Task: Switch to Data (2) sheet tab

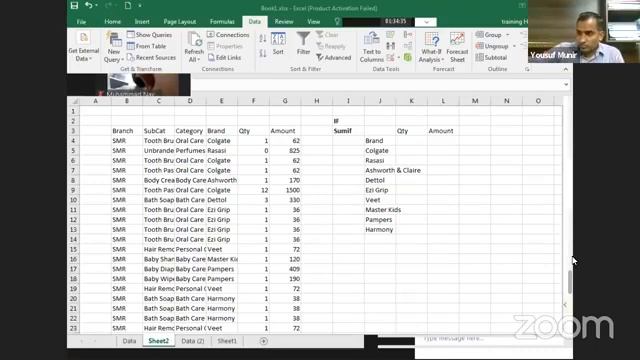Action: 193,341
